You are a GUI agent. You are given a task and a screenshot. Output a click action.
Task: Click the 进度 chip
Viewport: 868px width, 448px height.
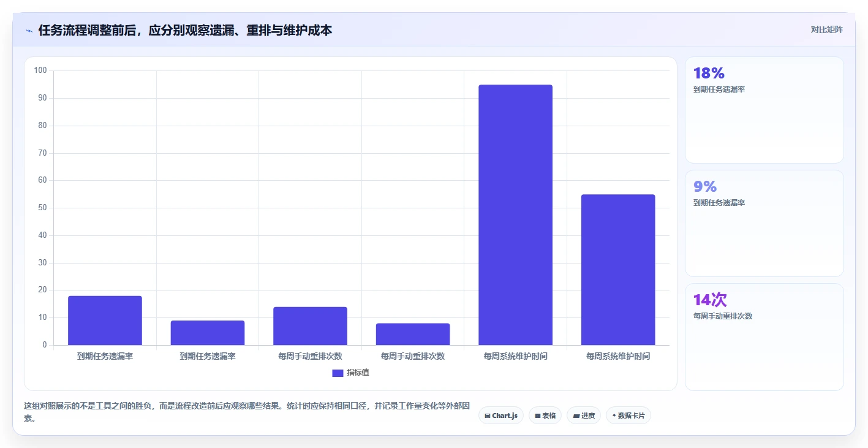(584, 416)
